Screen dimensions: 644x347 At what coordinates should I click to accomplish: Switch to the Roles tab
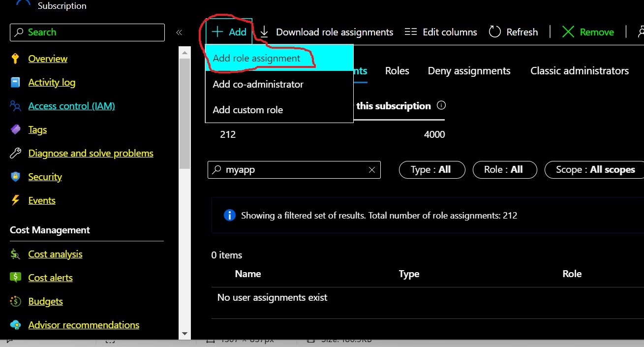[397, 71]
